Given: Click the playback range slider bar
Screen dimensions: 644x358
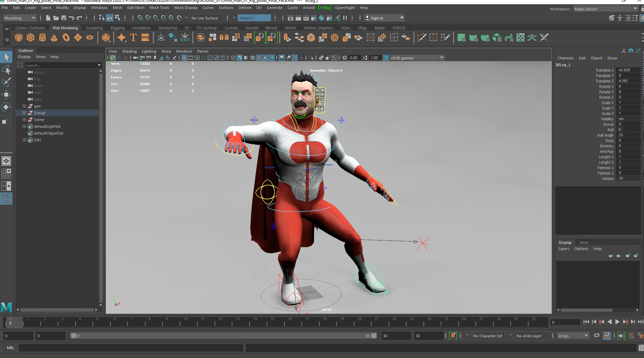Looking at the screenshot, I should (x=224, y=335).
